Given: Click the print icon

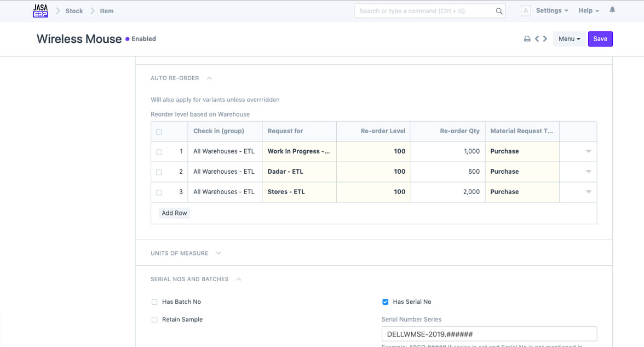Looking at the screenshot, I should point(527,39).
